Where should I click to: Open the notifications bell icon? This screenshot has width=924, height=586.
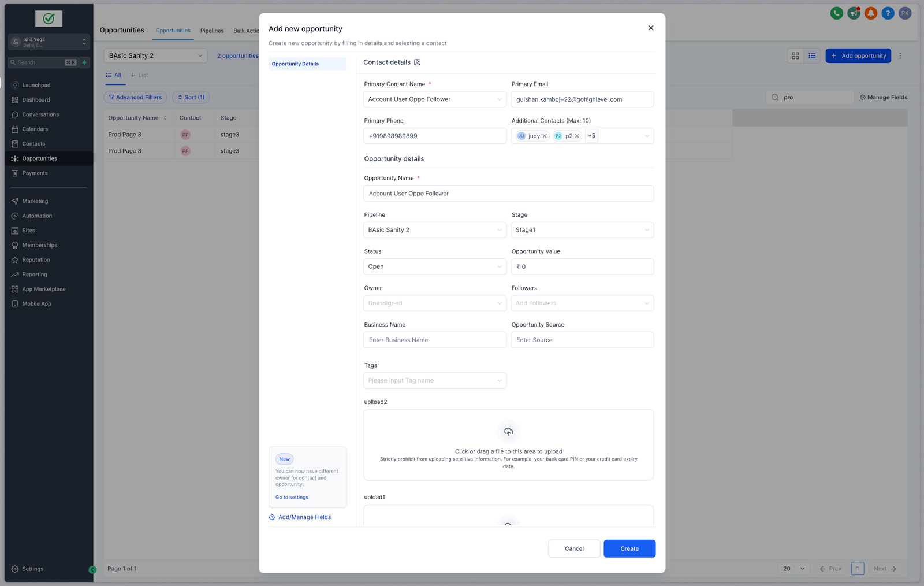click(871, 13)
